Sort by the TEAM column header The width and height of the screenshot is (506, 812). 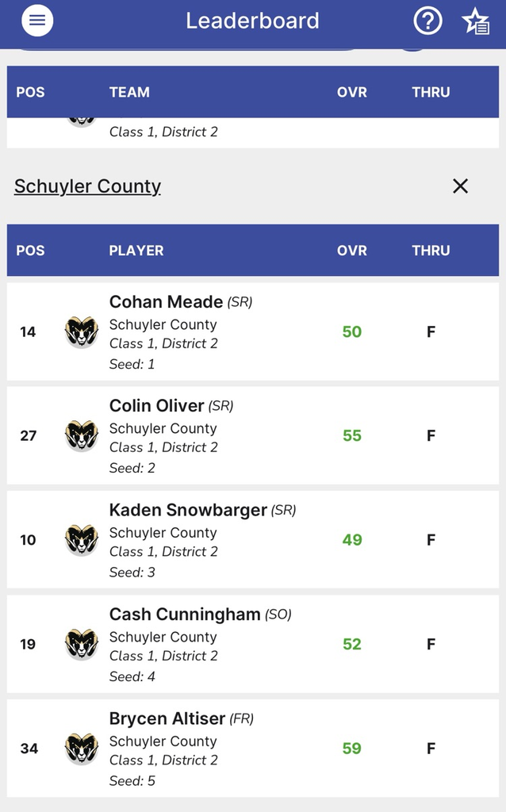coord(129,92)
